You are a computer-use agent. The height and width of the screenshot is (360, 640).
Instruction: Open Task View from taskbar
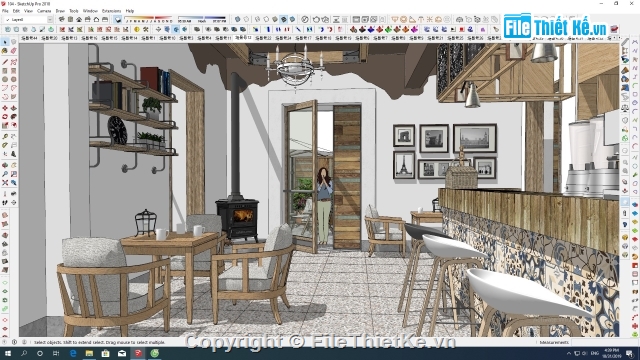click(56, 353)
